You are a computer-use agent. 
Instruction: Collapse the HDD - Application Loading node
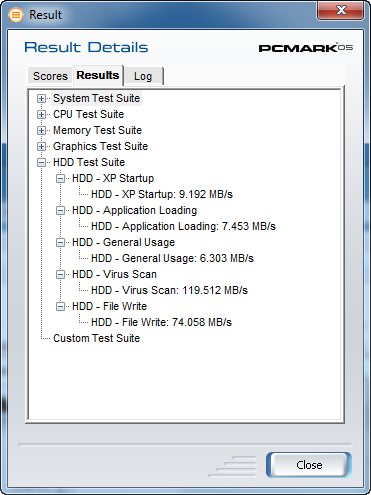(60, 210)
